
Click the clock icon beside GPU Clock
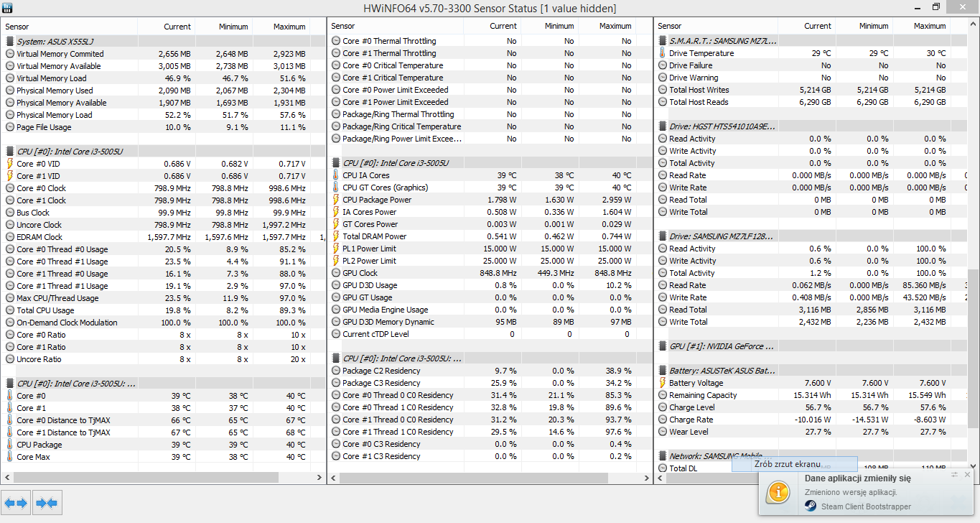coord(334,273)
